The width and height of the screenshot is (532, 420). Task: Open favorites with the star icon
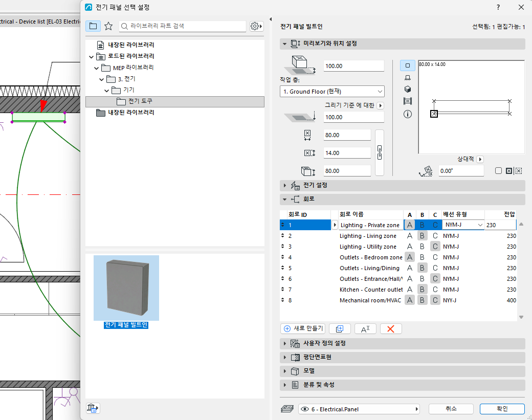108,26
